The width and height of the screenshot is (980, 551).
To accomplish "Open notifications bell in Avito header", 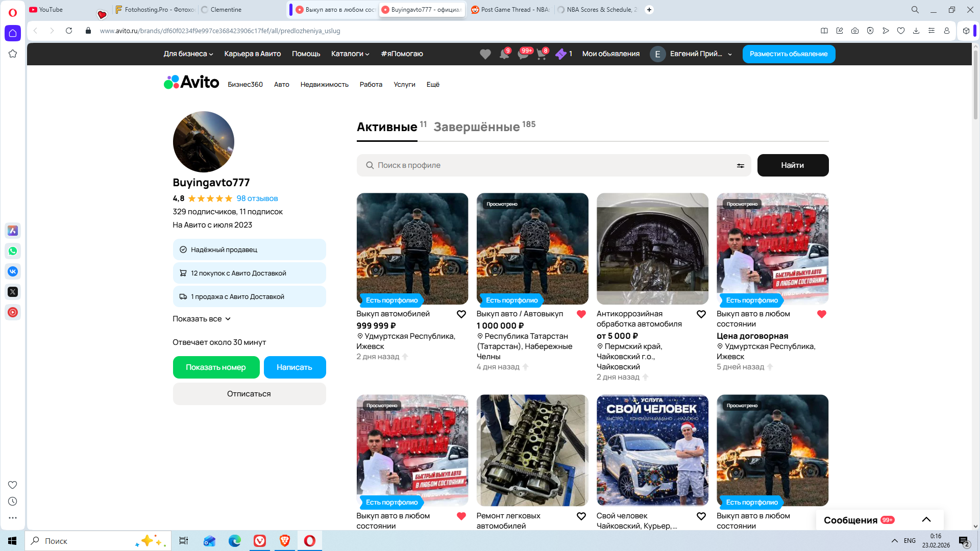I will pos(504,54).
